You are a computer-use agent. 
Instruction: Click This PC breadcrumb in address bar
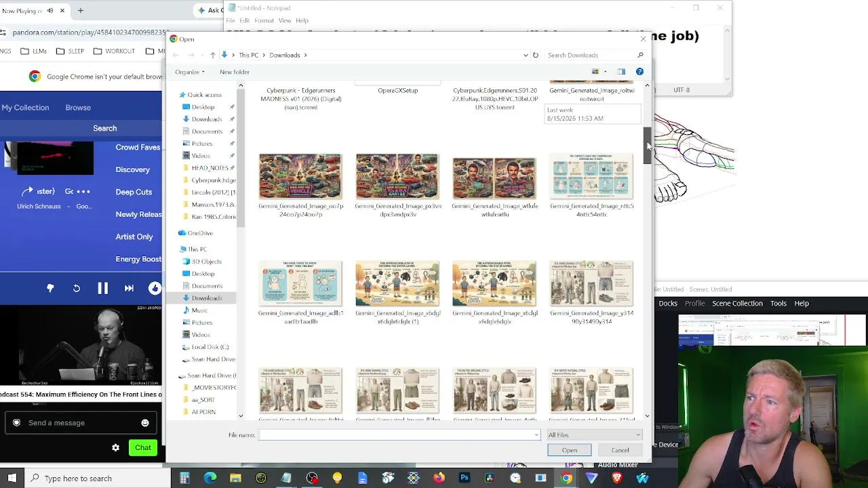(x=248, y=55)
